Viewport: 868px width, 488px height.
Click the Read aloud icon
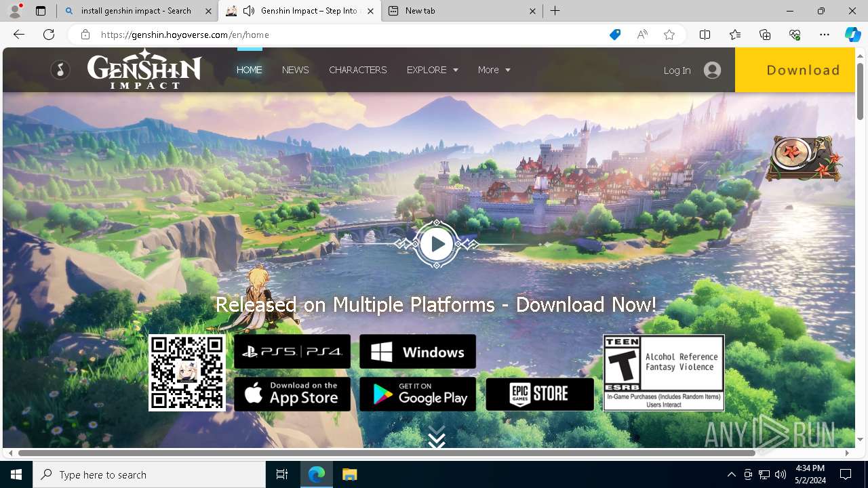pyautogui.click(x=642, y=35)
